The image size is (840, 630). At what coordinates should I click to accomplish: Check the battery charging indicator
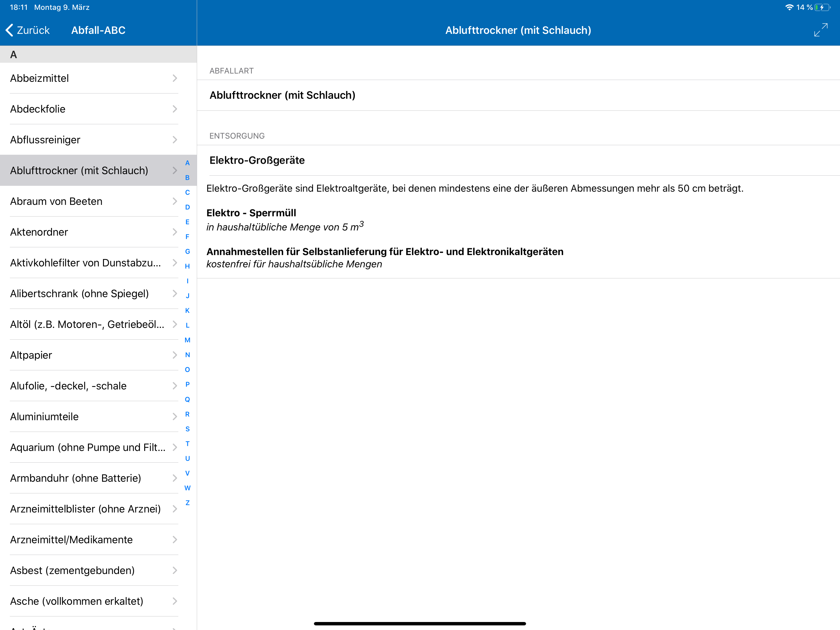[822, 7]
